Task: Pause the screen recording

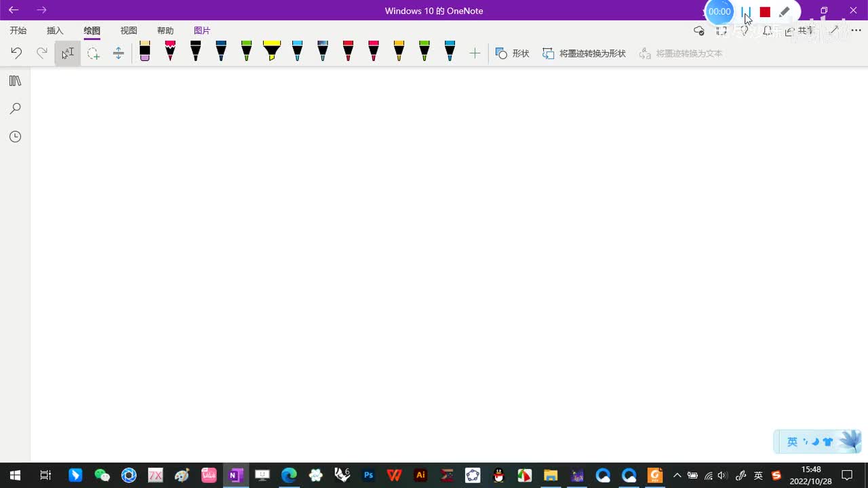Action: (746, 12)
